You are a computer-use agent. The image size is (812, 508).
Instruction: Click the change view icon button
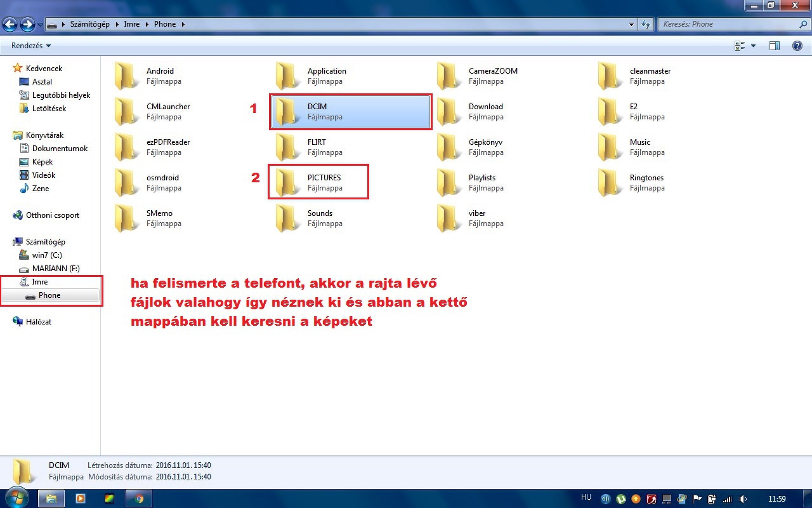click(740, 46)
